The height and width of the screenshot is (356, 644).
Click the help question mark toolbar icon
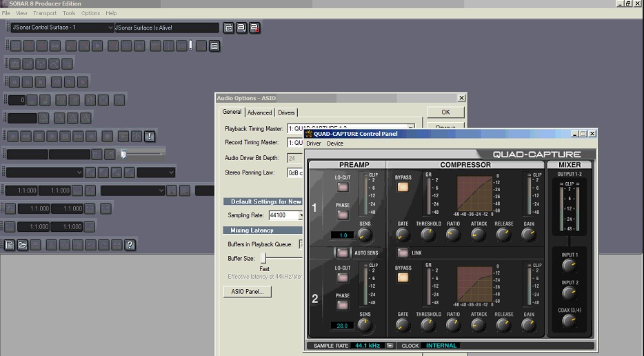130,245
